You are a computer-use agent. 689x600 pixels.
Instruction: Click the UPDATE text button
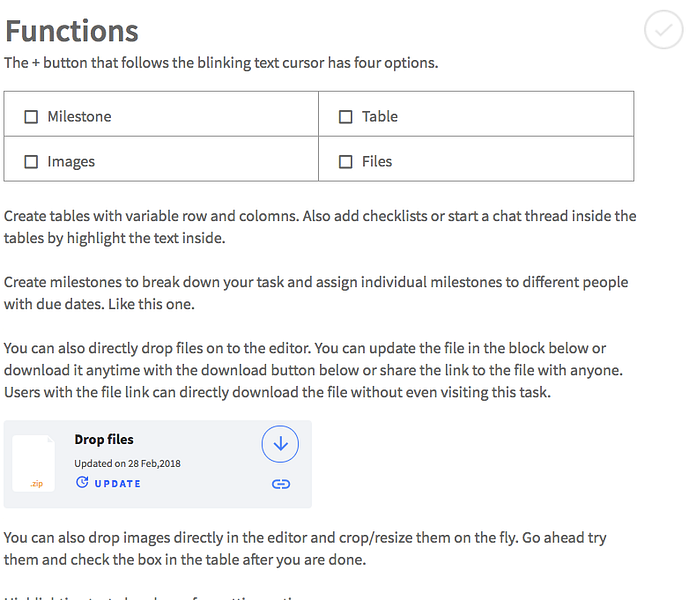[x=117, y=484]
